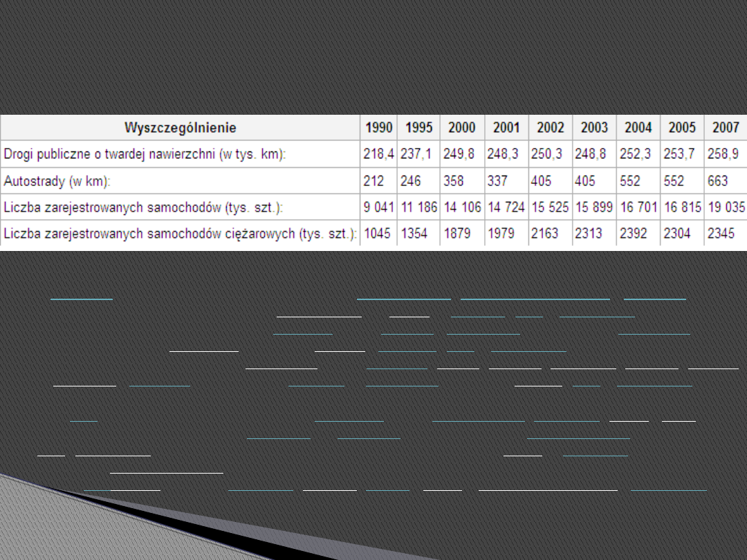The image size is (747, 560).
Task: Click the 1045 trucks value cell
Action: [377, 234]
